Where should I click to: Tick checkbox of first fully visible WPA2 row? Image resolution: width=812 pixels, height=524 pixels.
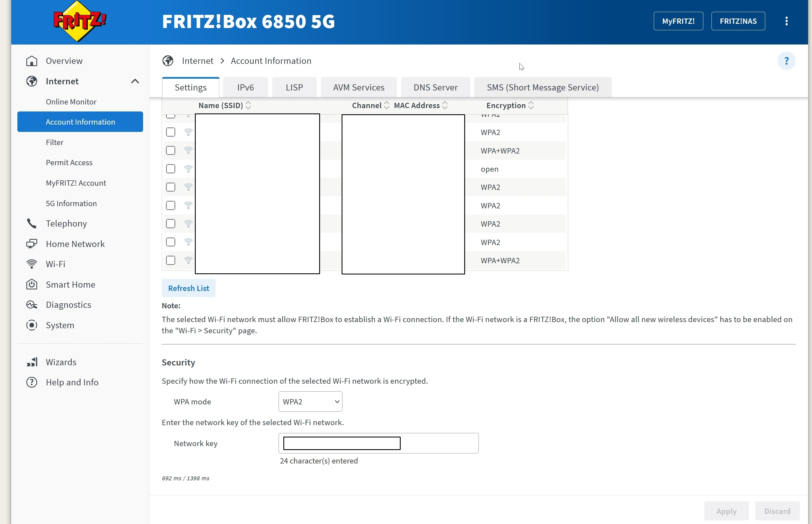[171, 132]
